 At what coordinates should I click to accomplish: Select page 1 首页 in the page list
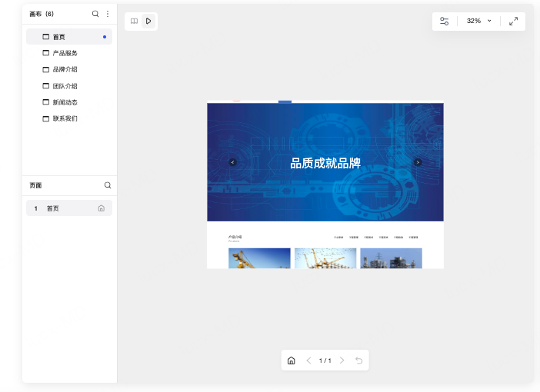coord(69,208)
